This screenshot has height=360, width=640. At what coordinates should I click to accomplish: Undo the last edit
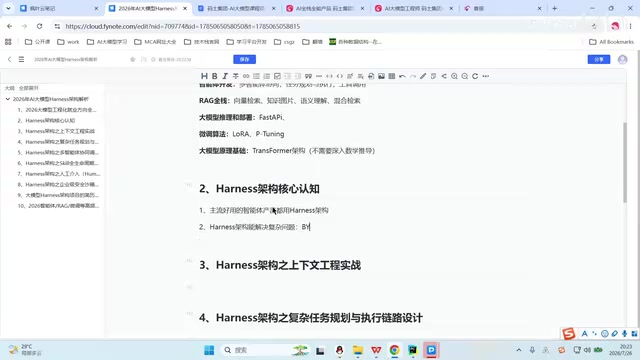click(402, 76)
